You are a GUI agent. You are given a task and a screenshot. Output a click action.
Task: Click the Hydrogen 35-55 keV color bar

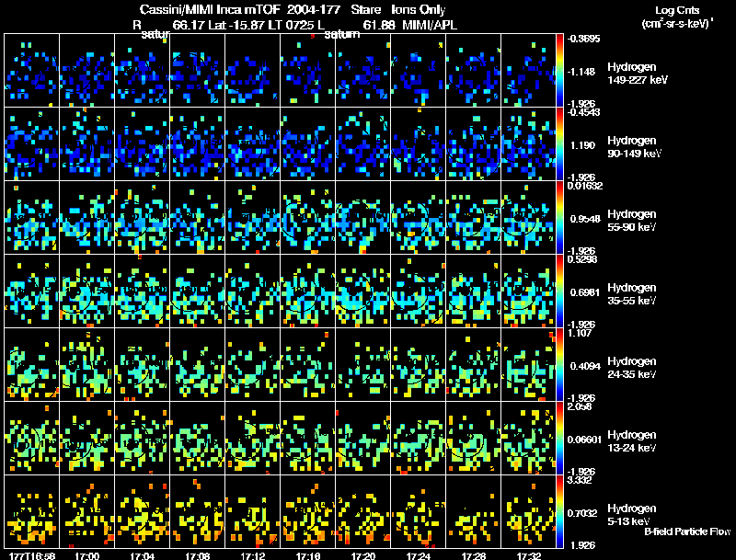point(559,291)
